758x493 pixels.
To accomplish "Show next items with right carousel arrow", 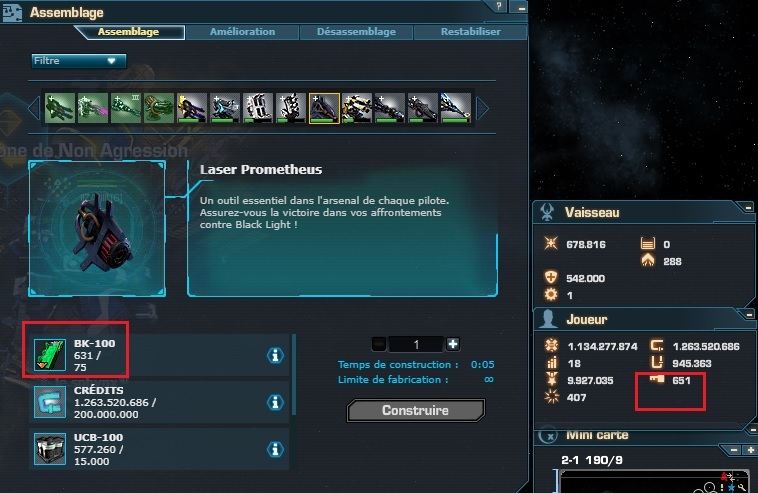I will pyautogui.click(x=482, y=108).
